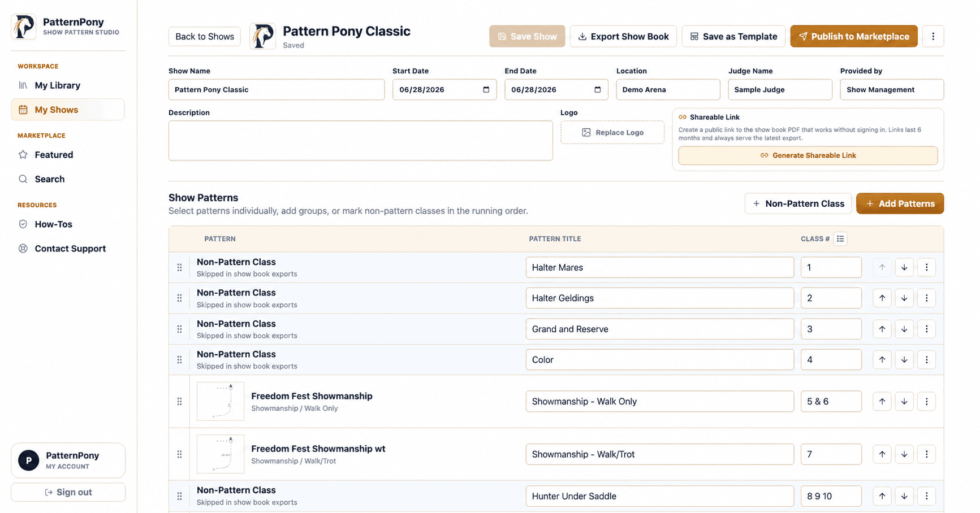
Task: Open Start Date calendar picker icon
Action: coord(486,89)
